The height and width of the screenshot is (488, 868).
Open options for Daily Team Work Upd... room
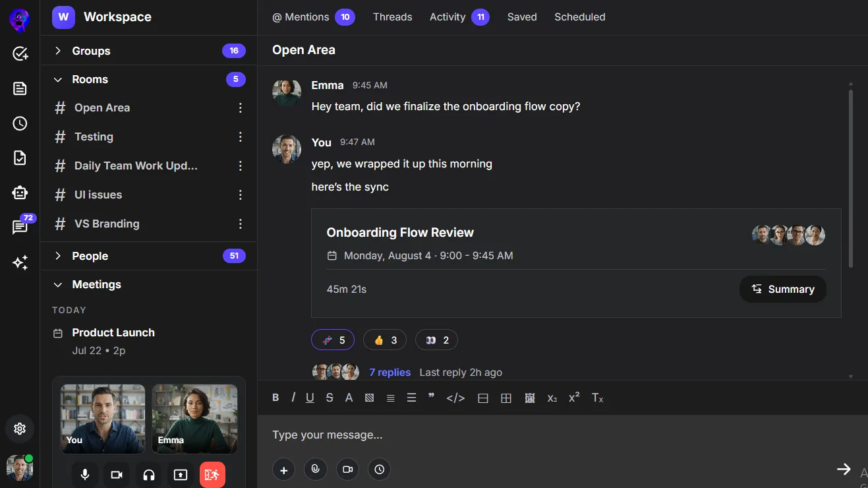pyautogui.click(x=241, y=166)
